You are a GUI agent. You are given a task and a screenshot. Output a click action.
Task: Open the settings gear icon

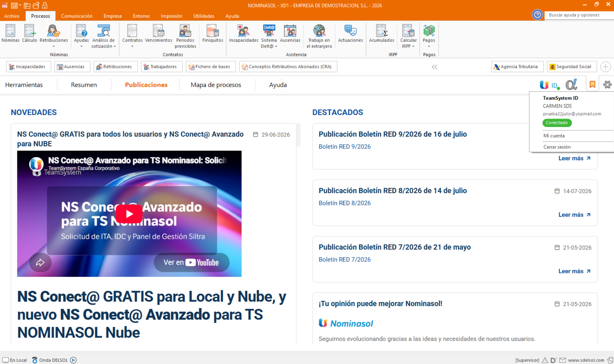[x=607, y=85]
